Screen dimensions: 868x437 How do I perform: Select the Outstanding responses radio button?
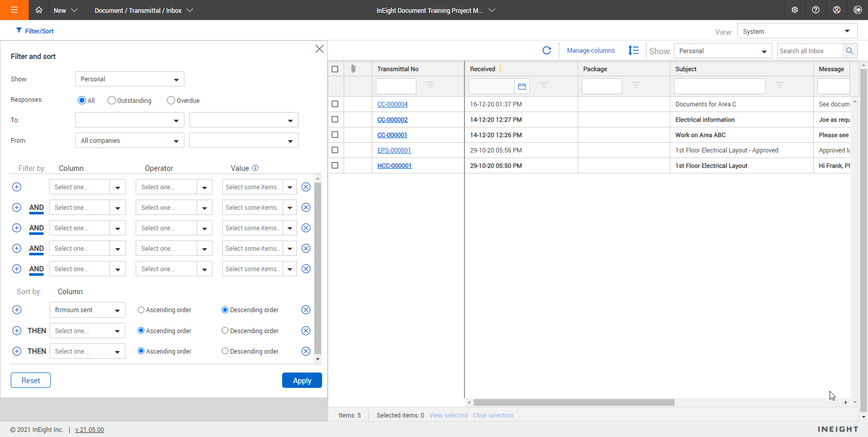point(112,100)
